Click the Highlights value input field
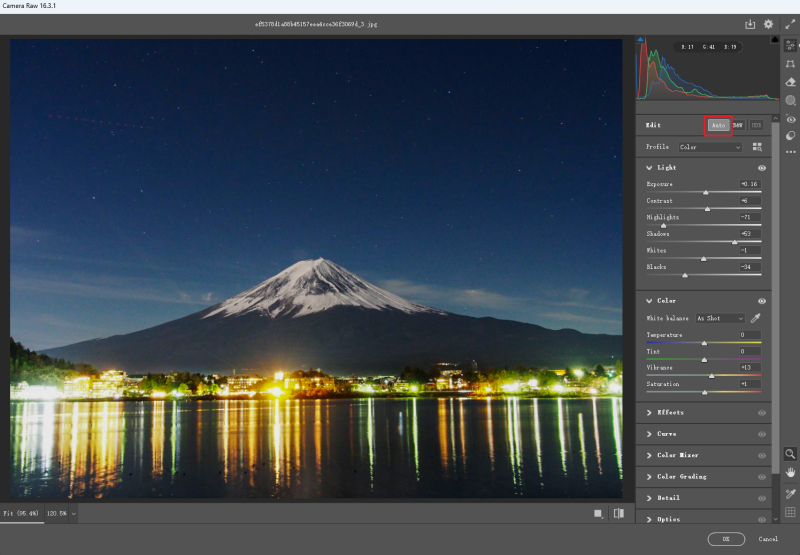The width and height of the screenshot is (800, 555). [x=749, y=217]
